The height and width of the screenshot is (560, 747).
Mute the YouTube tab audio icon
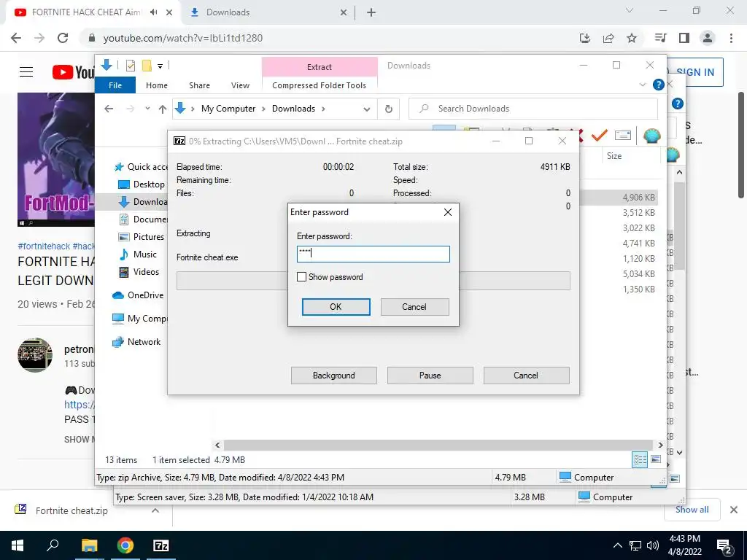[153, 12]
